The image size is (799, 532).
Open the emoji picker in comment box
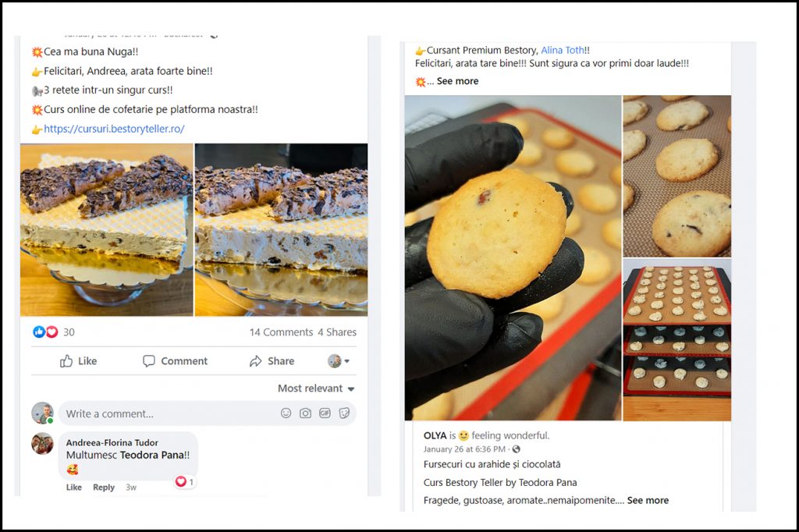pos(286,413)
